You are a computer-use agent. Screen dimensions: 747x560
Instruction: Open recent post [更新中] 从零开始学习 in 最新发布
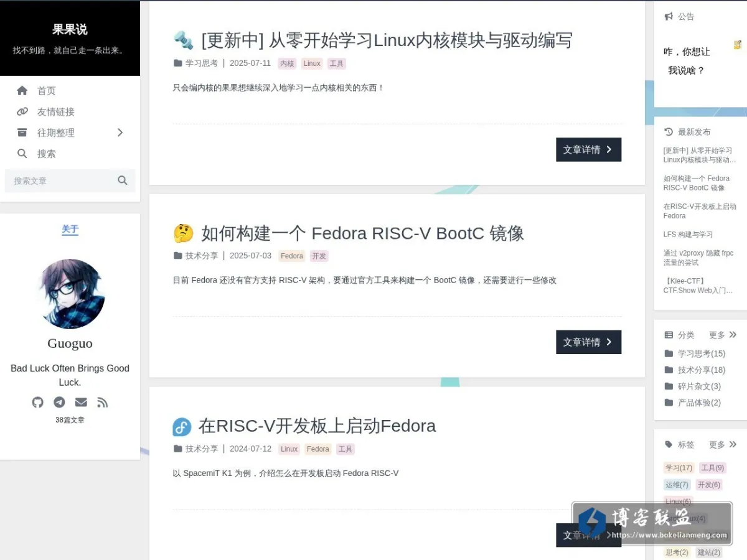tap(700, 155)
